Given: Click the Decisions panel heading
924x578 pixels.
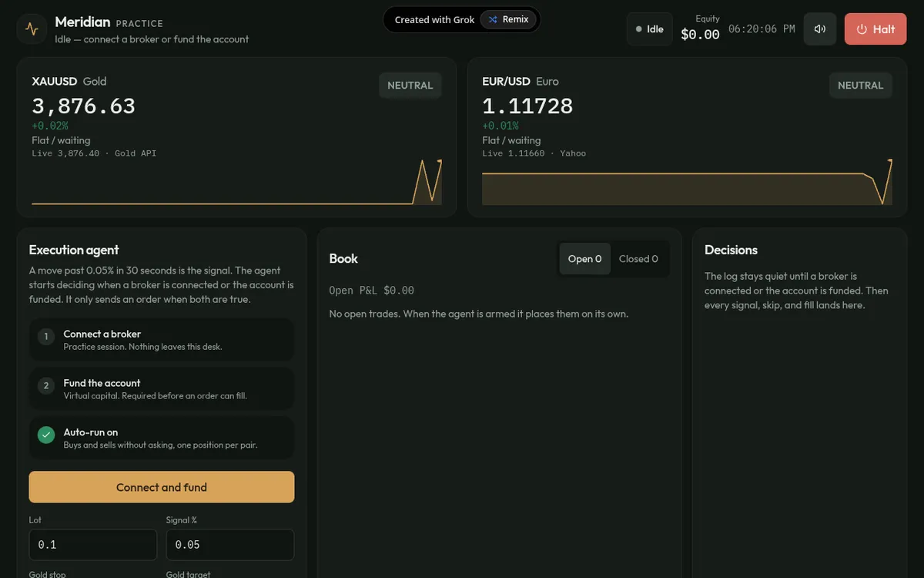Looking at the screenshot, I should click(731, 250).
